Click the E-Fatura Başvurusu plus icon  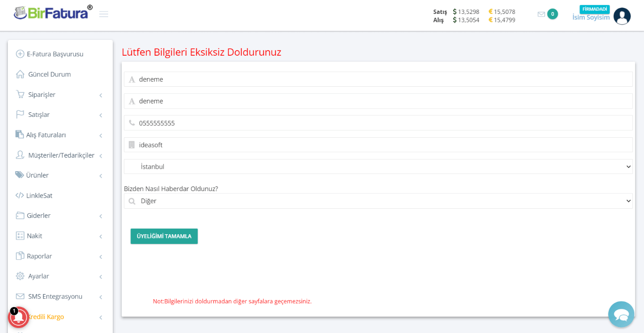[20, 54]
